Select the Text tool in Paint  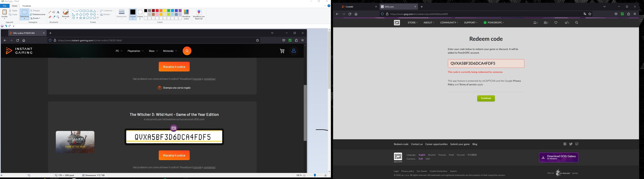click(58, 12)
